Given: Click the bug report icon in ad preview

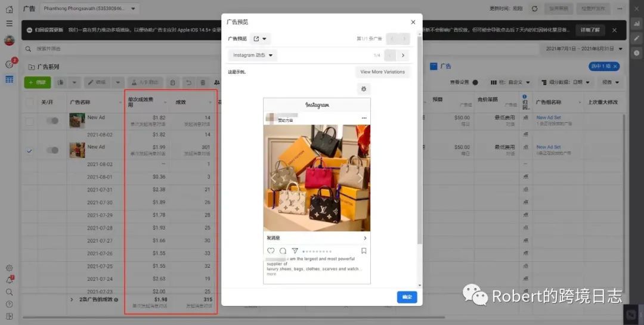Looking at the screenshot, I should coord(364,89).
